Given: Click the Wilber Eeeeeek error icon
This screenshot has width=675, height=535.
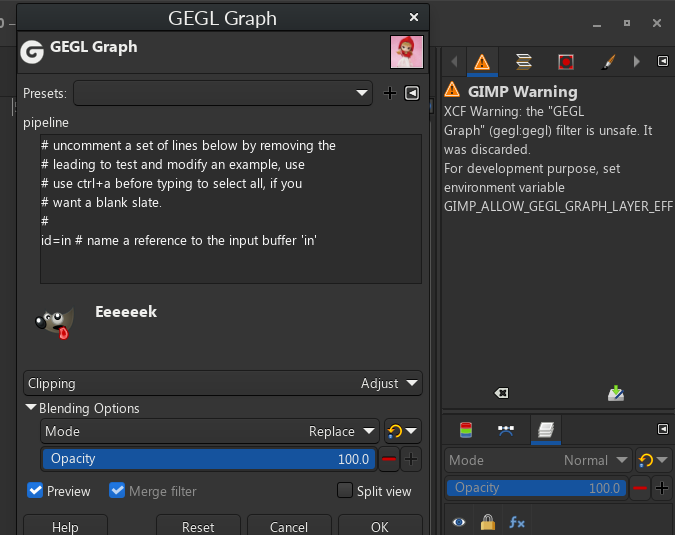Looking at the screenshot, I should coord(55,322).
